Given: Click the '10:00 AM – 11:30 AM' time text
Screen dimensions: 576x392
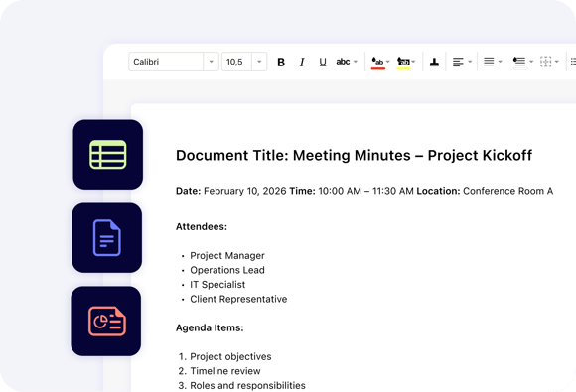Looking at the screenshot, I should coord(365,191).
